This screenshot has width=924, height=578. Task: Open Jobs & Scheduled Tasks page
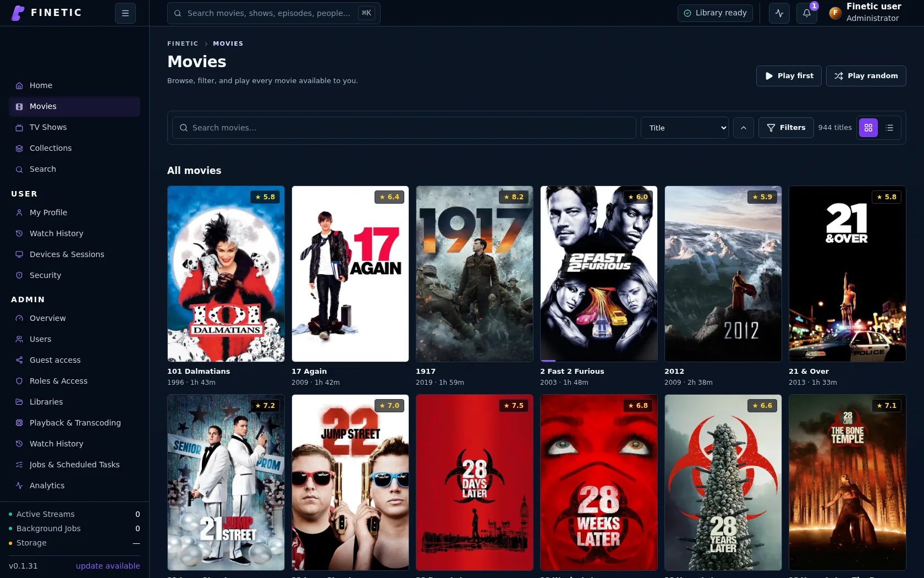pyautogui.click(x=74, y=465)
